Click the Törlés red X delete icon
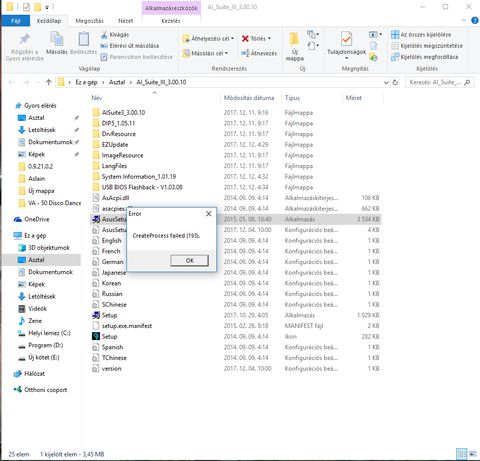The image size is (480, 461). 245,39
